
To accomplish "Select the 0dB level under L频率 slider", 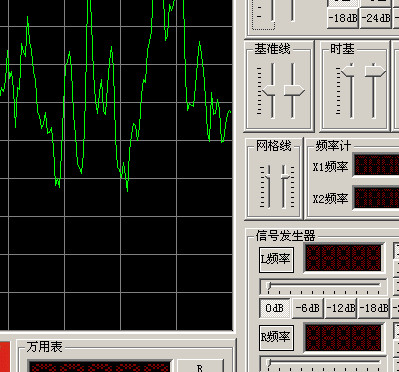I will click(275, 308).
